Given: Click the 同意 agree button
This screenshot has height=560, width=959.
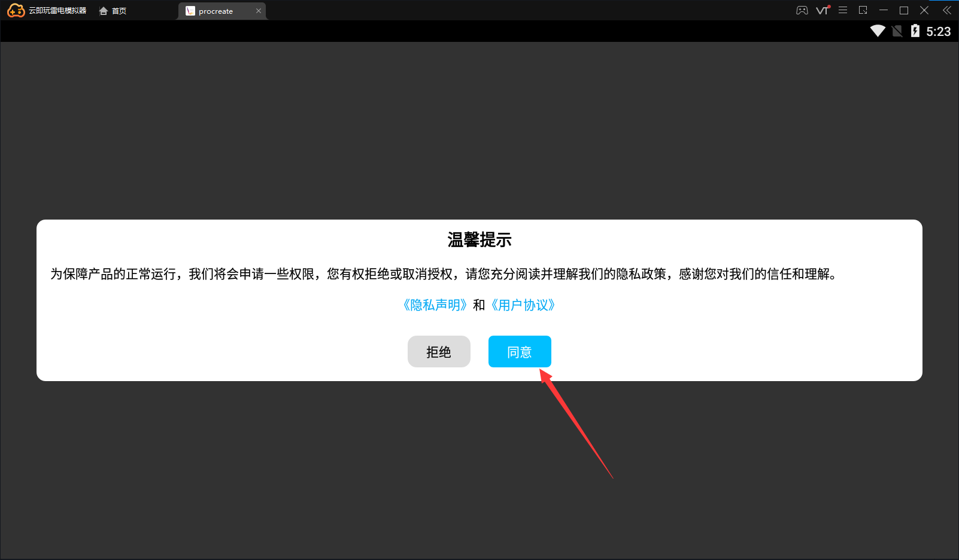Looking at the screenshot, I should pos(520,352).
